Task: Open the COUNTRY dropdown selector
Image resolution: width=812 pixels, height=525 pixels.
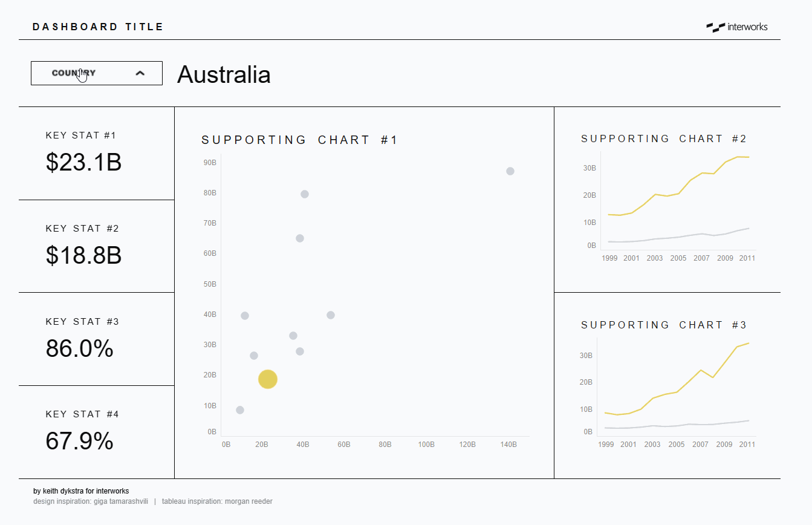Action: click(97, 73)
